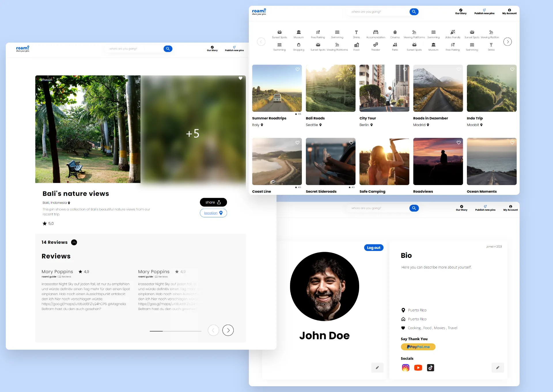The width and height of the screenshot is (553, 392).
Task: Click the reviews carousel progress bar
Action: (175, 331)
